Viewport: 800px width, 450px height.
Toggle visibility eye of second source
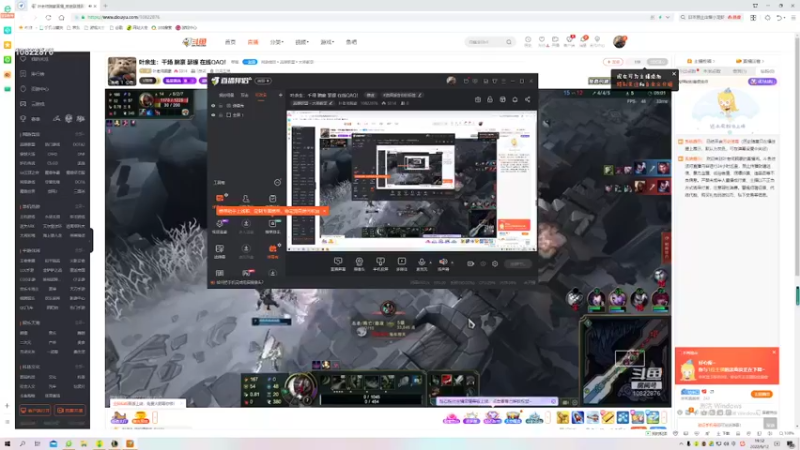click(x=213, y=115)
